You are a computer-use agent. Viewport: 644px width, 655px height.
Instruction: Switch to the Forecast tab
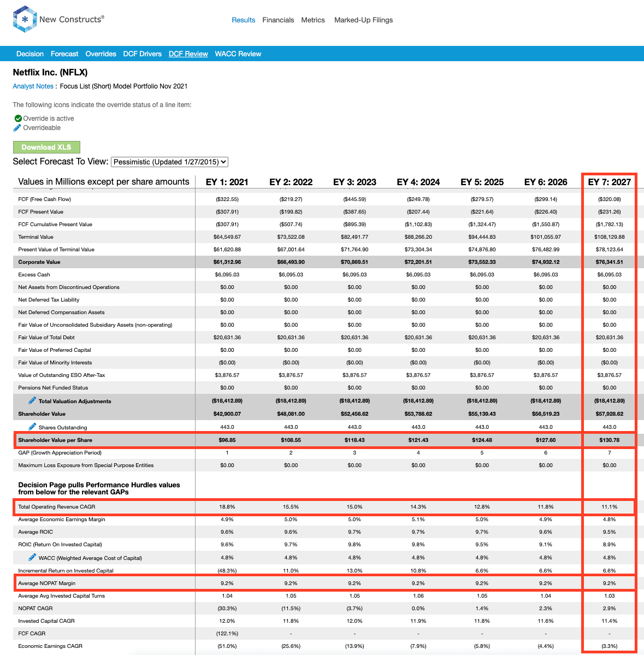[64, 54]
